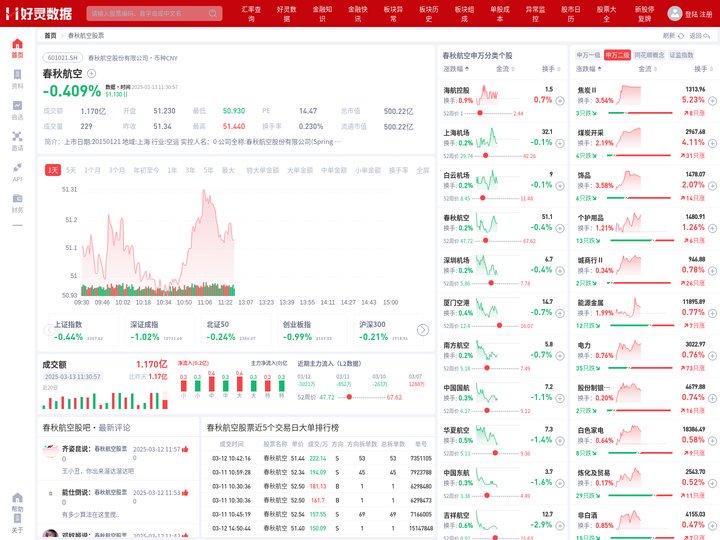720x540 pixels.
Task: Click the stock search input field
Action: point(154,13)
